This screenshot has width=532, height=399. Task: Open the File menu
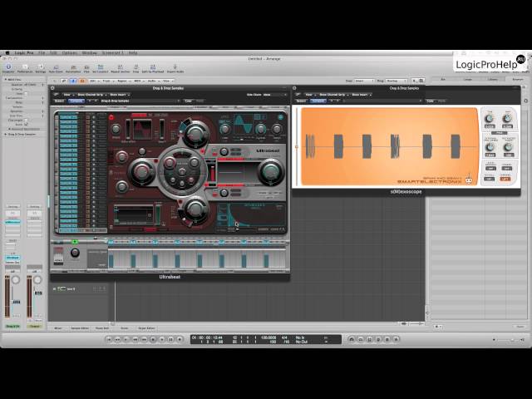pos(42,53)
